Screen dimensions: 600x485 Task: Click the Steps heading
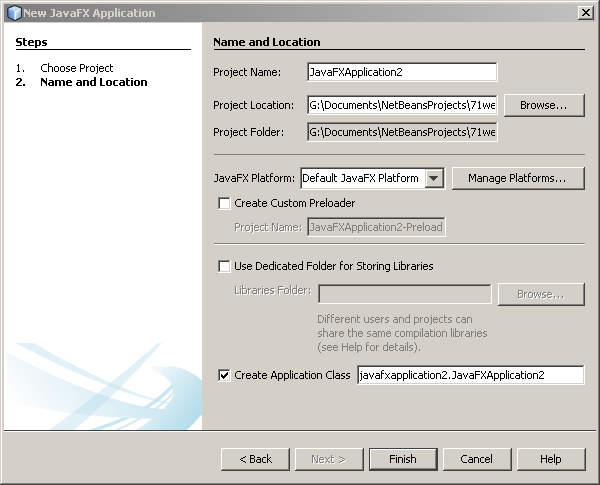tap(31, 42)
